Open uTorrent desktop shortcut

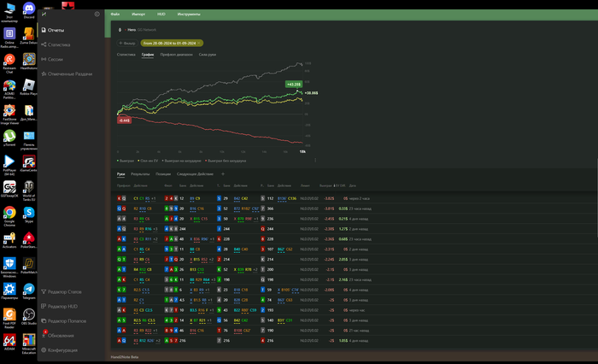[9, 138]
